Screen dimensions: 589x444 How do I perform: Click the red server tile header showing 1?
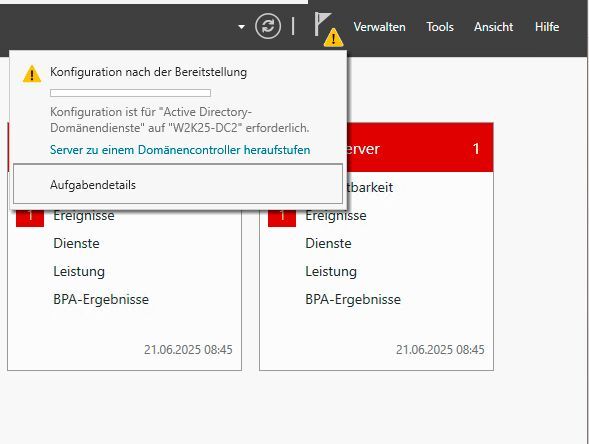point(420,147)
